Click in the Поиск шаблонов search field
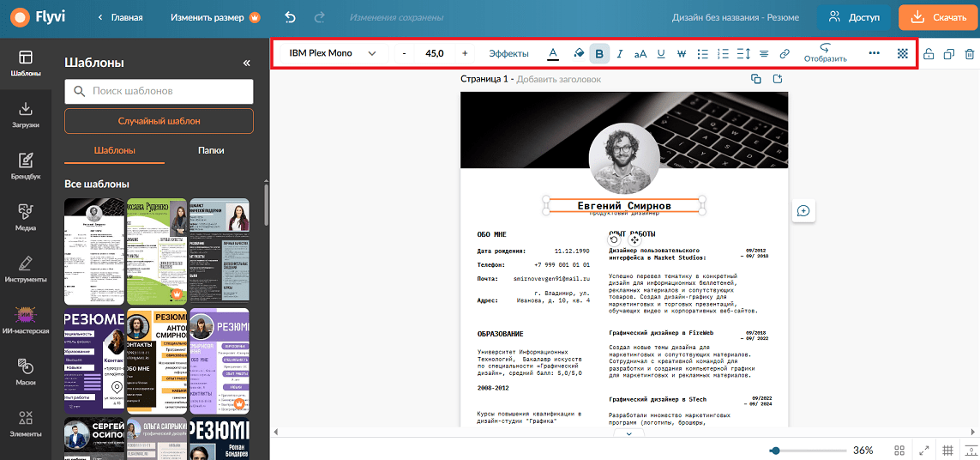 [159, 91]
